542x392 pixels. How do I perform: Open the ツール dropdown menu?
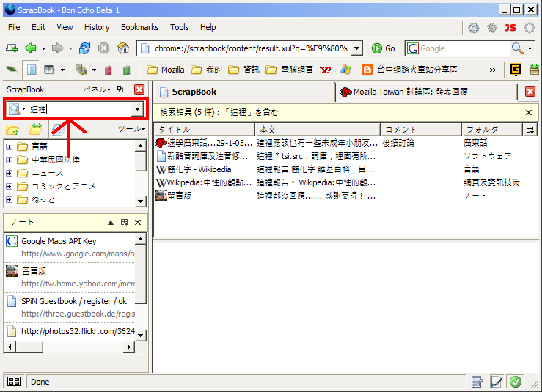coord(131,130)
